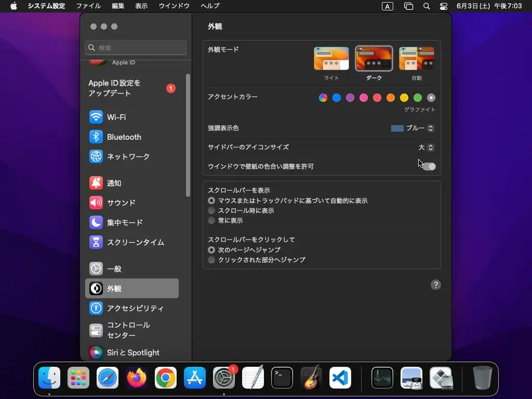
Task: Open the 表示 menu
Action: pos(141,6)
